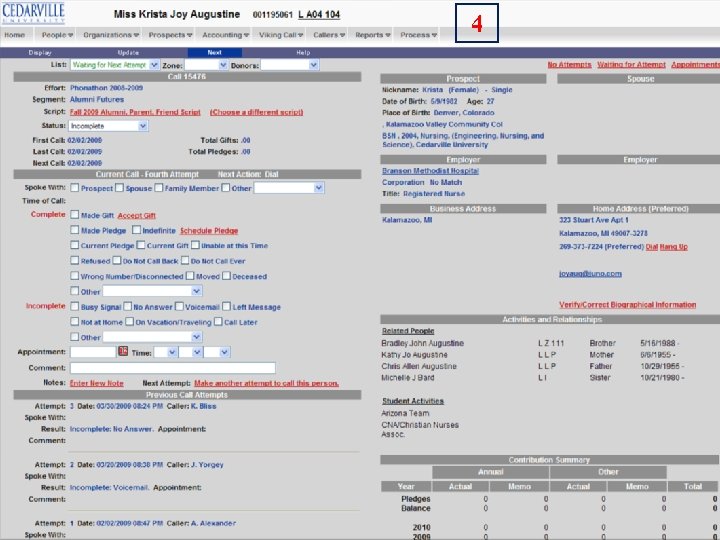
Task: Open the Fall 2009 Alumni, Parent, Friend Script
Action: (x=135, y=112)
